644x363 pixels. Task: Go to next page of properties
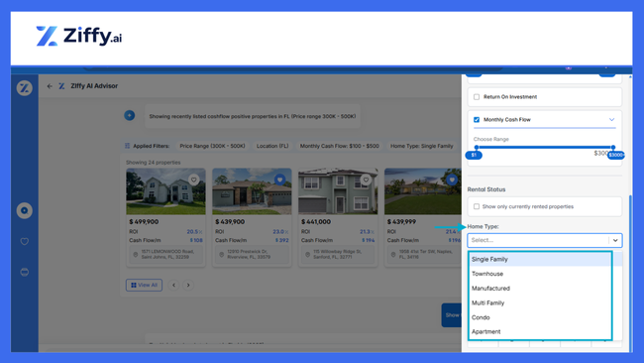pos(188,285)
